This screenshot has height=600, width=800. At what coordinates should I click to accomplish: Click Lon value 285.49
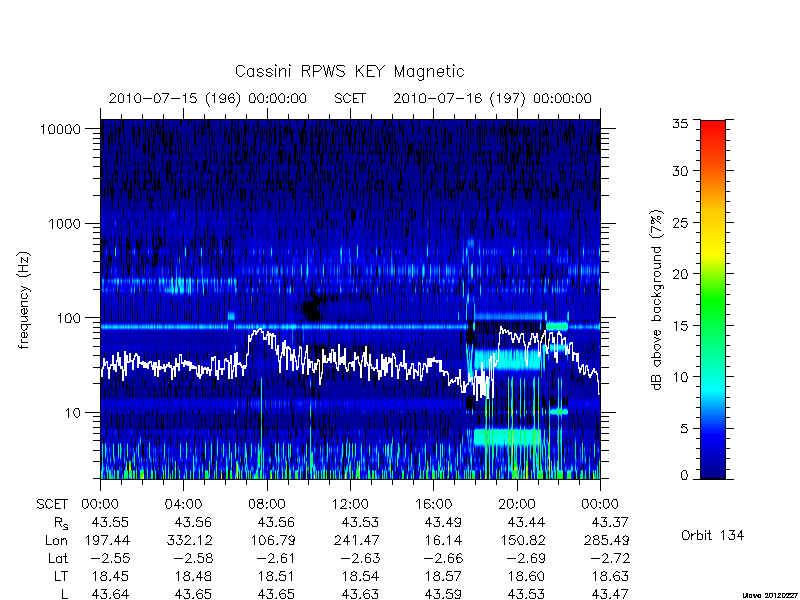click(x=607, y=540)
